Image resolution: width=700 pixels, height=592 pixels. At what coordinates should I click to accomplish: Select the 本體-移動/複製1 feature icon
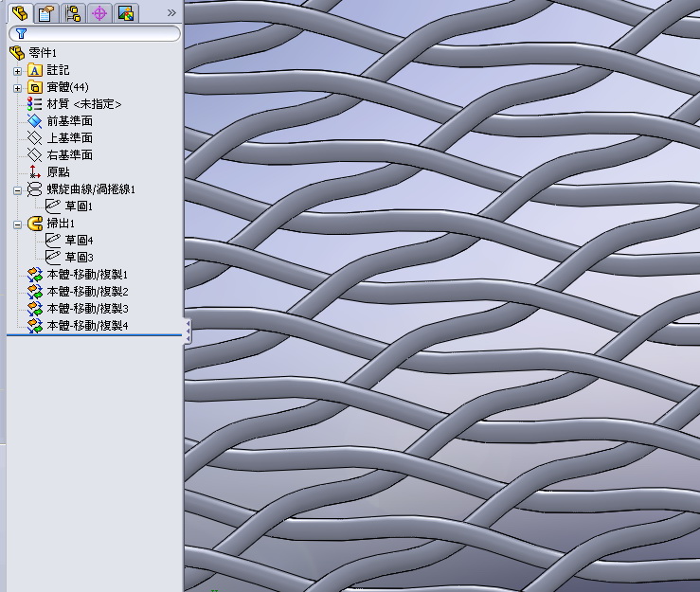pos(35,275)
